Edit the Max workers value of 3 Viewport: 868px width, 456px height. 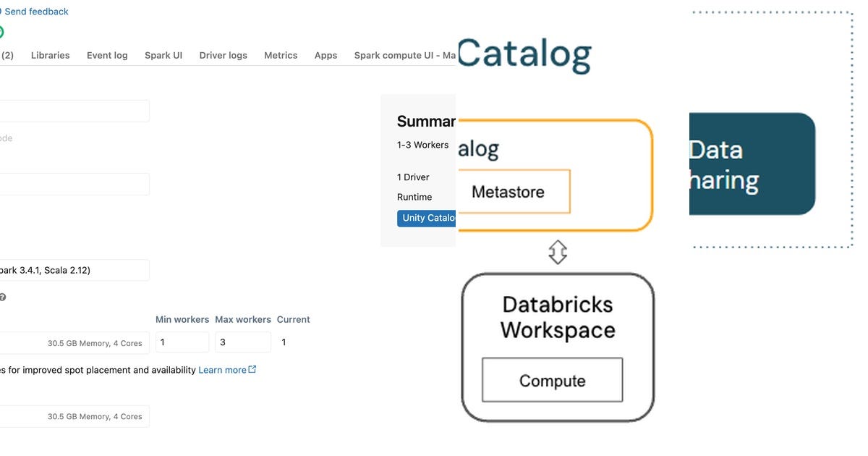(x=243, y=342)
